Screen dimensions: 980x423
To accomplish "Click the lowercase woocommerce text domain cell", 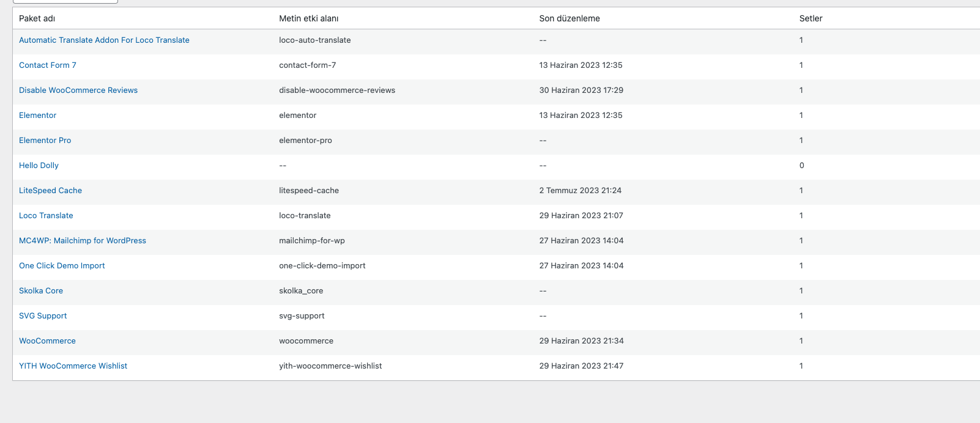I will tap(306, 341).
